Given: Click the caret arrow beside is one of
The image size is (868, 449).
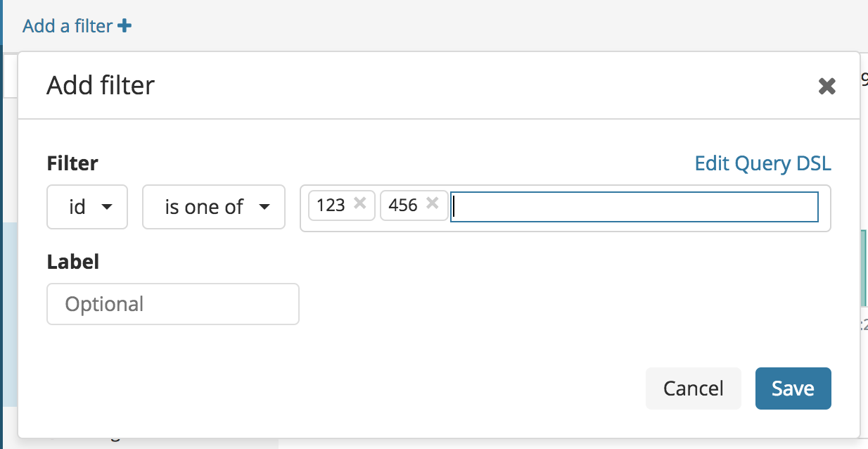Looking at the screenshot, I should (264, 207).
